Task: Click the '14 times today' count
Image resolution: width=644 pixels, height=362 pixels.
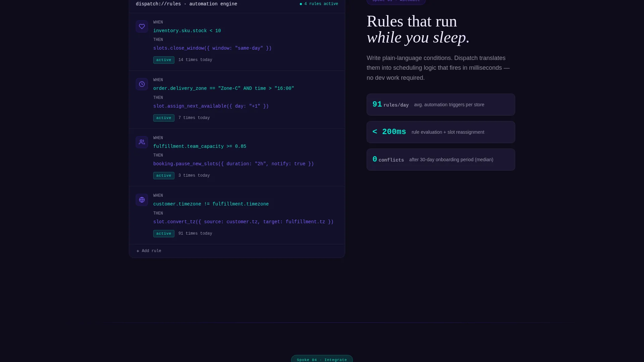Action: [195, 60]
